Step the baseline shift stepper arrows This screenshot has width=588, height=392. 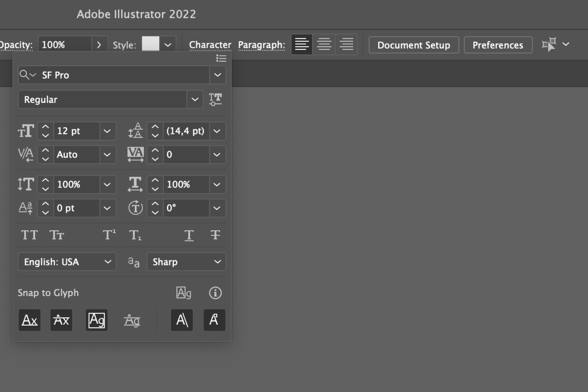tap(45, 208)
